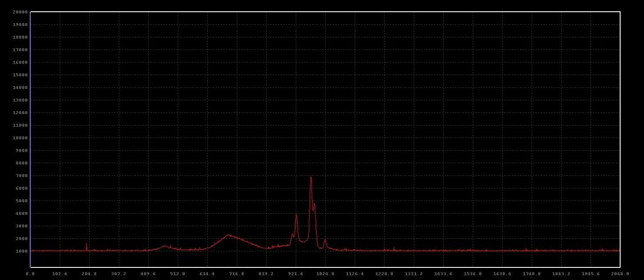Click the 307.2 x-axis label

click(x=119, y=274)
